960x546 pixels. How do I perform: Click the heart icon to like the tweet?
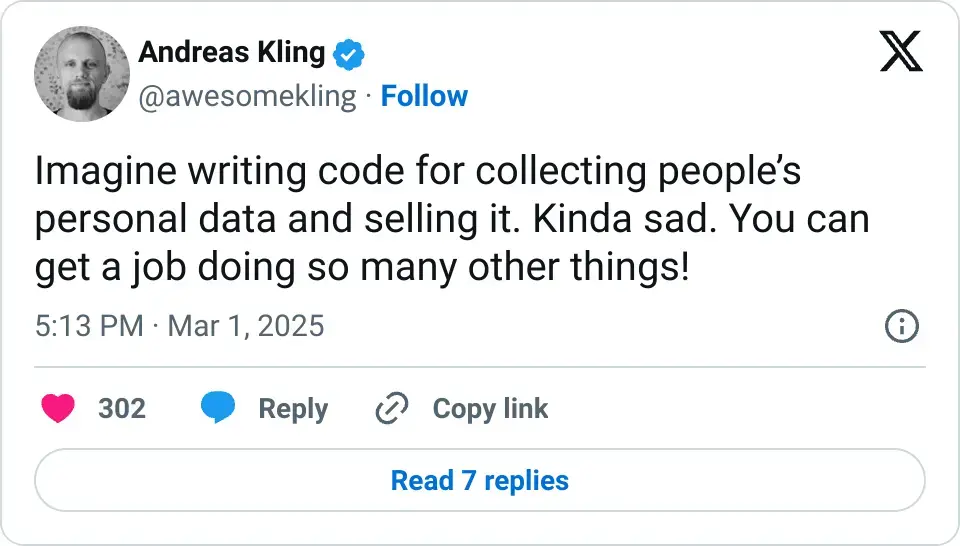(x=58, y=408)
